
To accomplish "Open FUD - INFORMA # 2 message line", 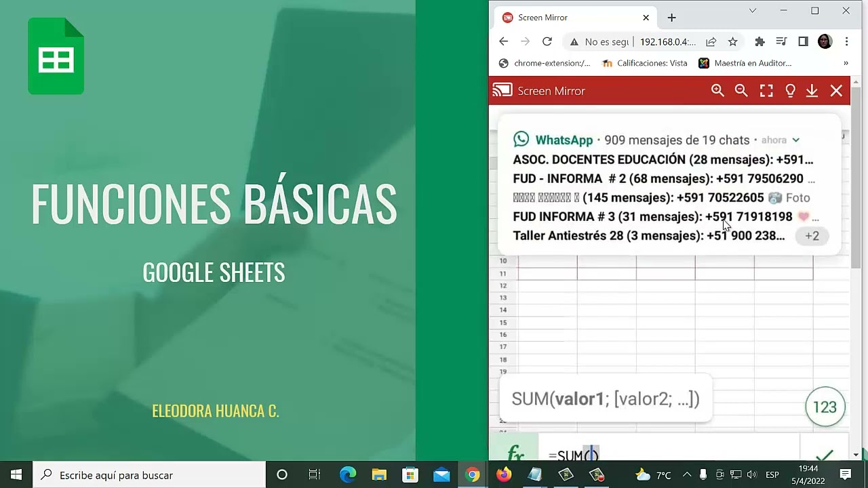I will click(664, 179).
